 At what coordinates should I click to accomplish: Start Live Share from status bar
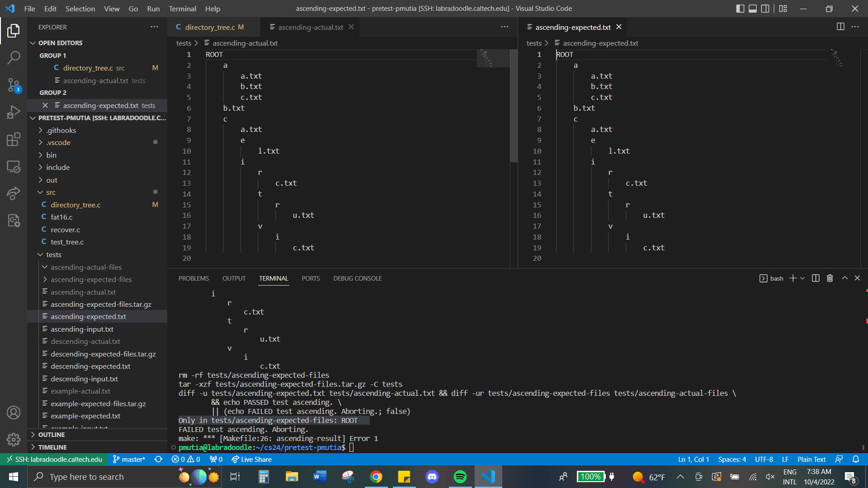click(x=251, y=459)
